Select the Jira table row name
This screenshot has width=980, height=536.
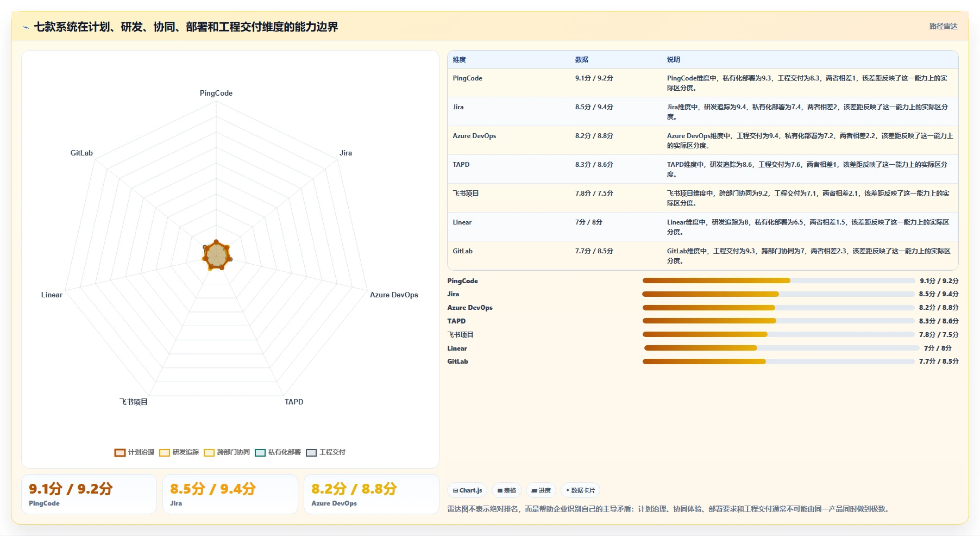click(458, 107)
